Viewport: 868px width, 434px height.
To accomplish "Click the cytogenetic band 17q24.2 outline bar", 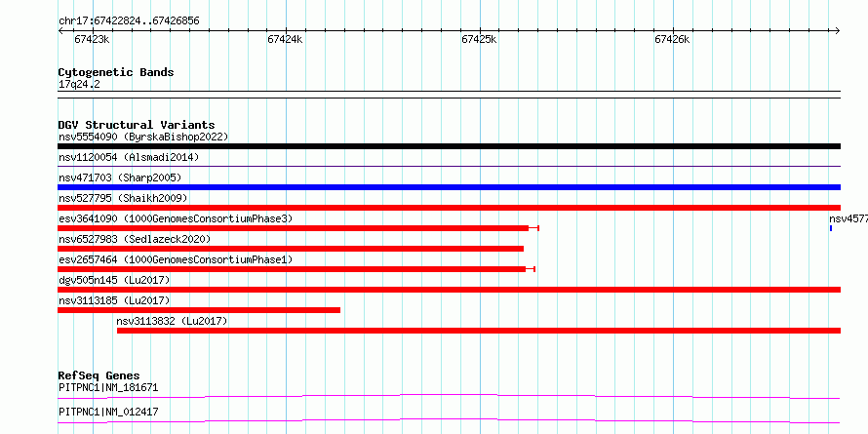I will [449, 95].
